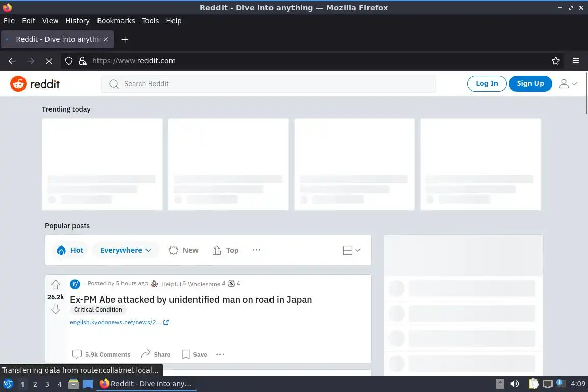This screenshot has width=588, height=392.
Task: Downvote the Ex-PM Abe post
Action: click(56, 309)
